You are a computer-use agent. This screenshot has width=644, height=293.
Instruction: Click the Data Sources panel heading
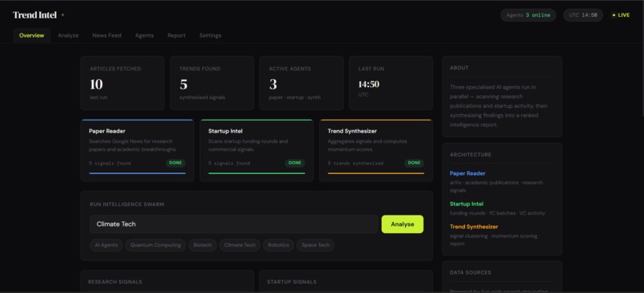pos(471,272)
